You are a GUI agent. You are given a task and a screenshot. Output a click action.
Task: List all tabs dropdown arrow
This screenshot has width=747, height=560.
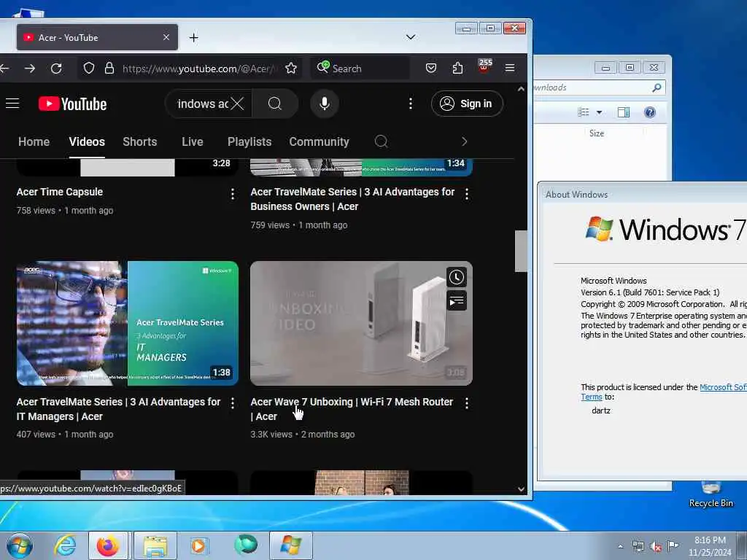(x=410, y=37)
